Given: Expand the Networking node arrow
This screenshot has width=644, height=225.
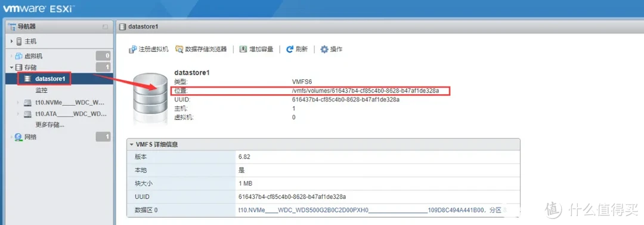Looking at the screenshot, I should [x=12, y=137].
